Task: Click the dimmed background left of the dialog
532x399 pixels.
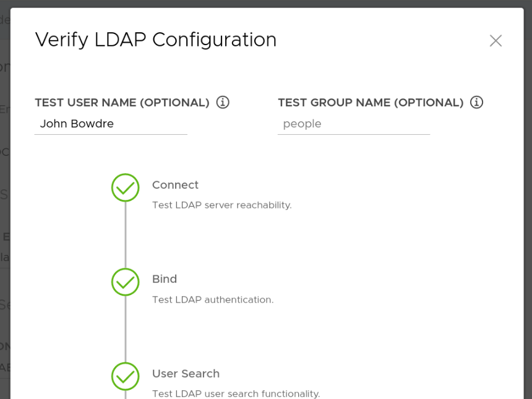Action: [x=4, y=186]
